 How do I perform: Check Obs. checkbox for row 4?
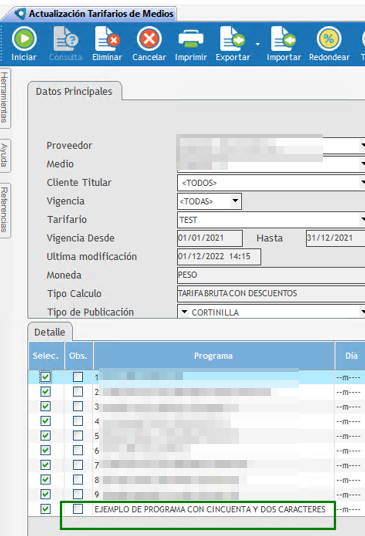pos(78,421)
